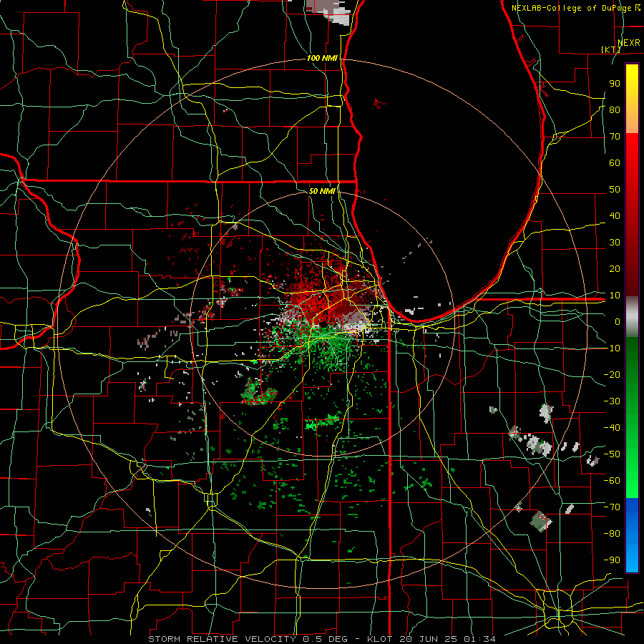
Task: Click the 20 value on the velocity scale
Action: [x=615, y=269]
